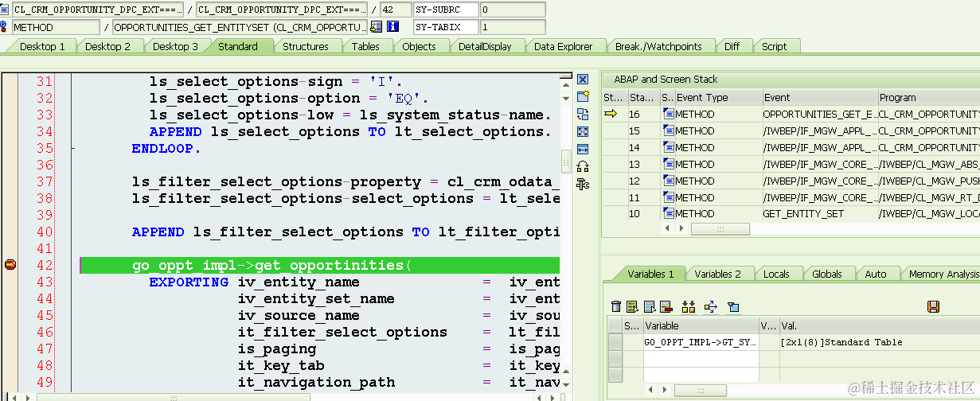The image size is (980, 401).
Task: Click the line number 42 field
Action: [395, 10]
